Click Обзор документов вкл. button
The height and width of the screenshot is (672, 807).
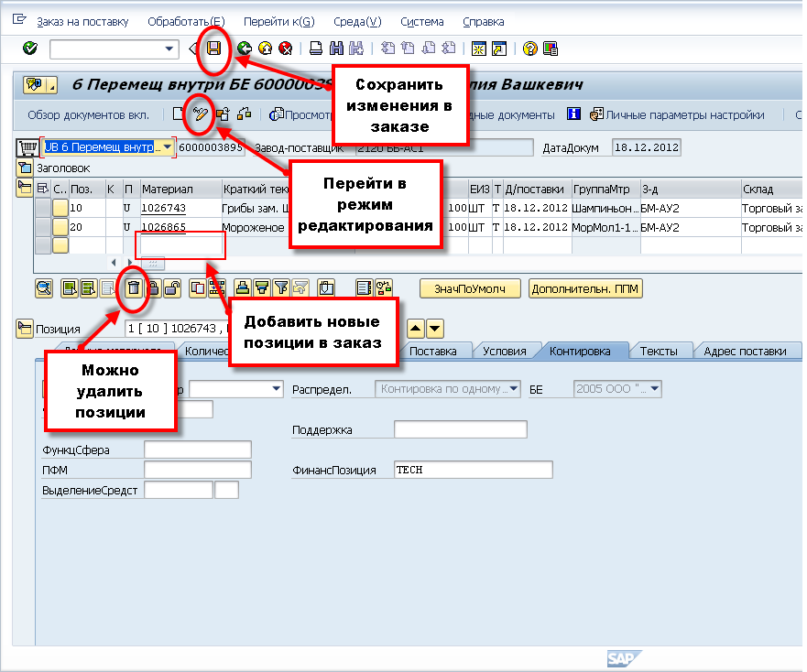click(89, 114)
